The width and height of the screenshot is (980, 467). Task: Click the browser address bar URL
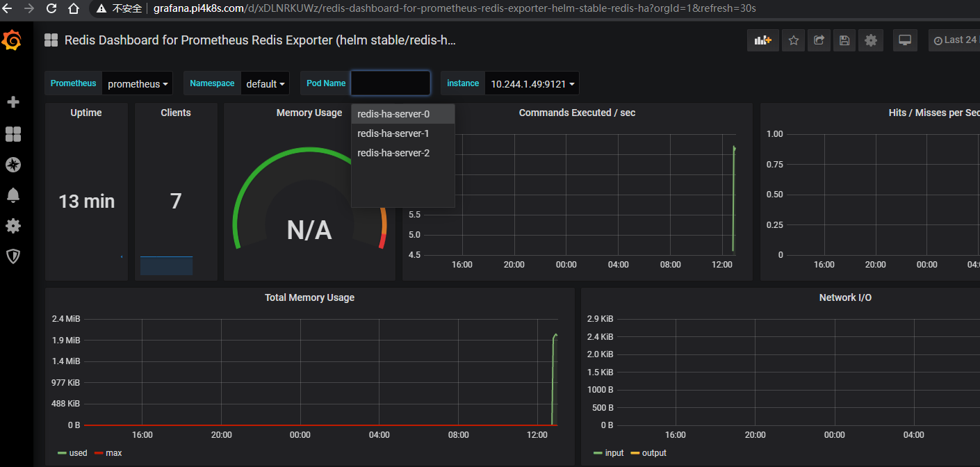click(455, 8)
